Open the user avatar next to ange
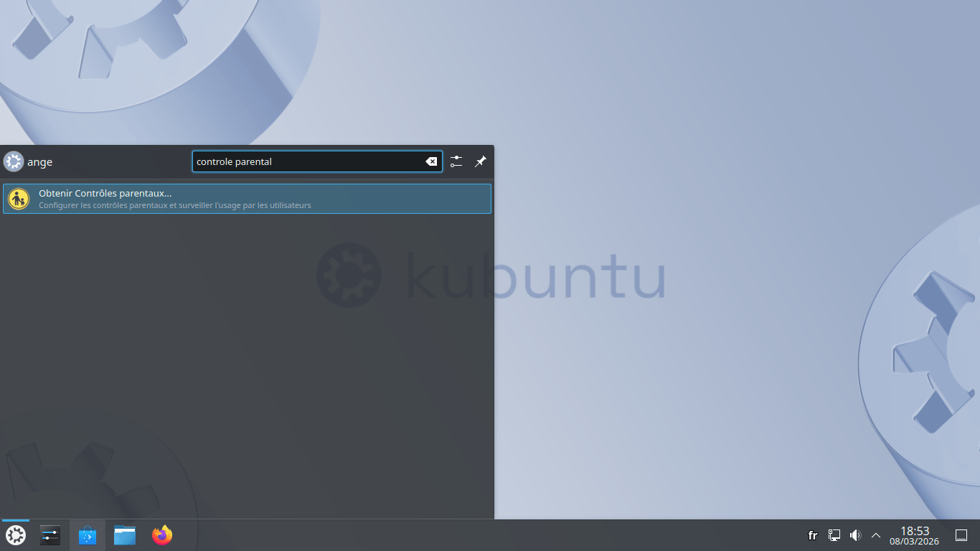 [x=14, y=161]
